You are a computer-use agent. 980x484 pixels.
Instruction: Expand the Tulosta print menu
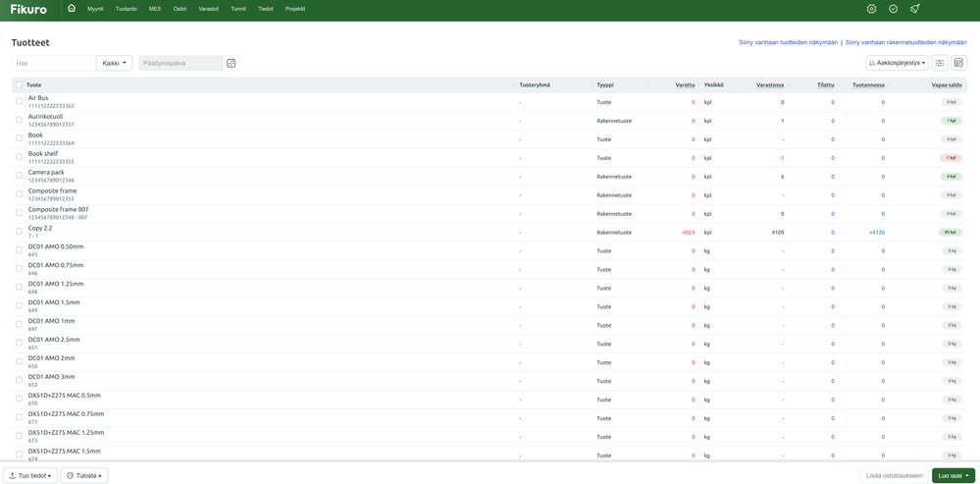click(84, 475)
